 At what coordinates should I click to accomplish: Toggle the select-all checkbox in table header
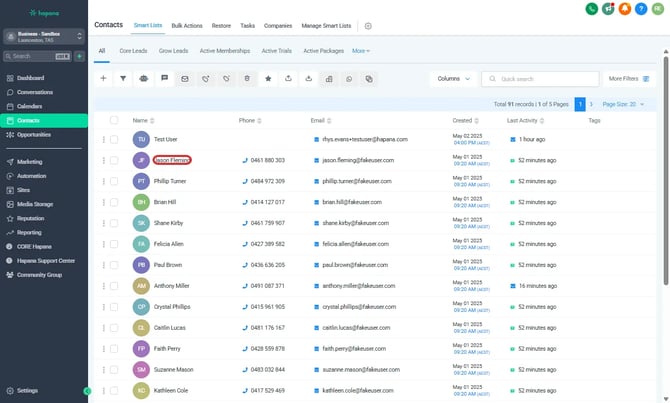114,120
